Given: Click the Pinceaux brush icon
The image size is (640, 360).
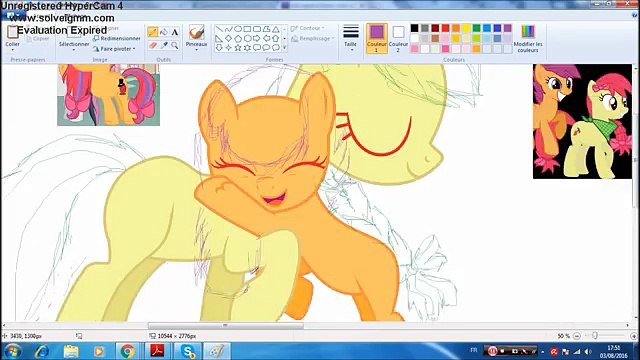Looking at the screenshot, I should pyautogui.click(x=196, y=32).
